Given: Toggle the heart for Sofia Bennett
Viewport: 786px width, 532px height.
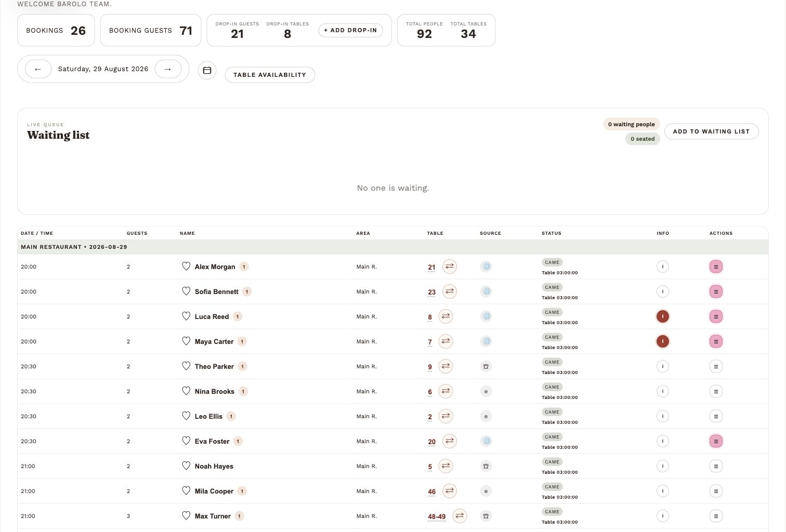Looking at the screenshot, I should pyautogui.click(x=186, y=291).
